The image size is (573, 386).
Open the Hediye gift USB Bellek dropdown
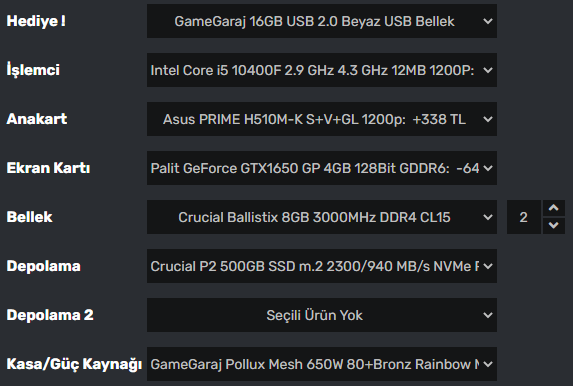(322, 21)
